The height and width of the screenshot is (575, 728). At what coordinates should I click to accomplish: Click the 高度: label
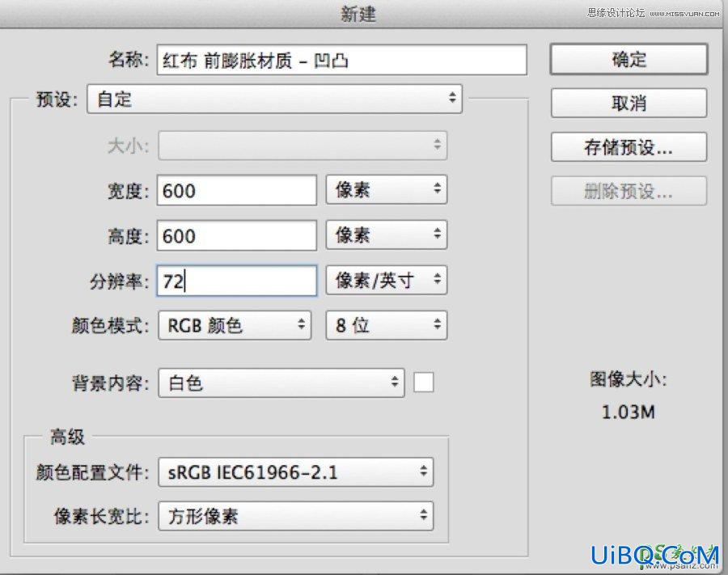(129, 236)
